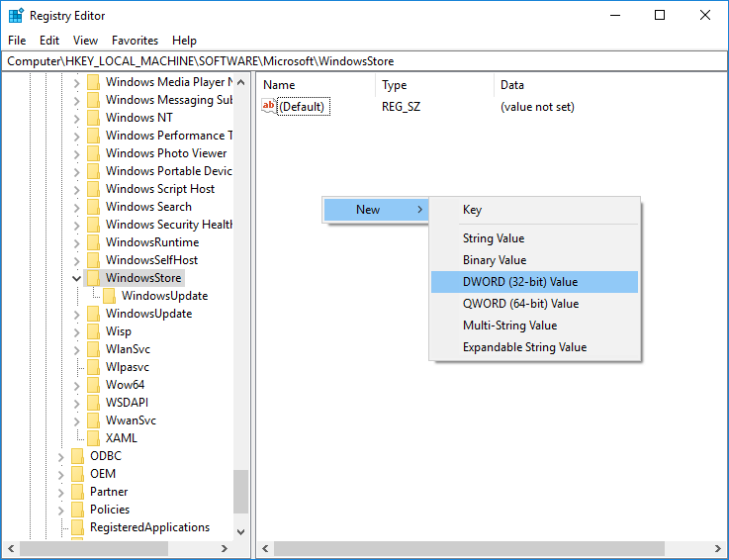Choose DWORD (32-bit) Value from submenu

click(x=520, y=282)
